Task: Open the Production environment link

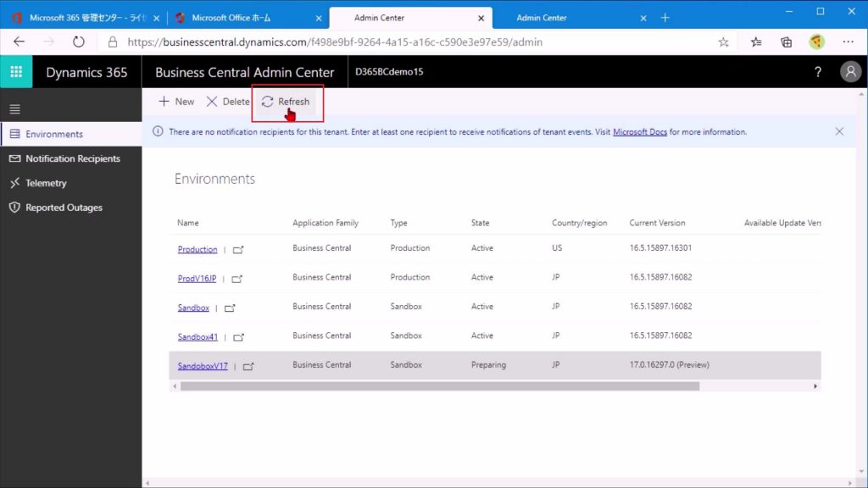Action: coord(198,250)
